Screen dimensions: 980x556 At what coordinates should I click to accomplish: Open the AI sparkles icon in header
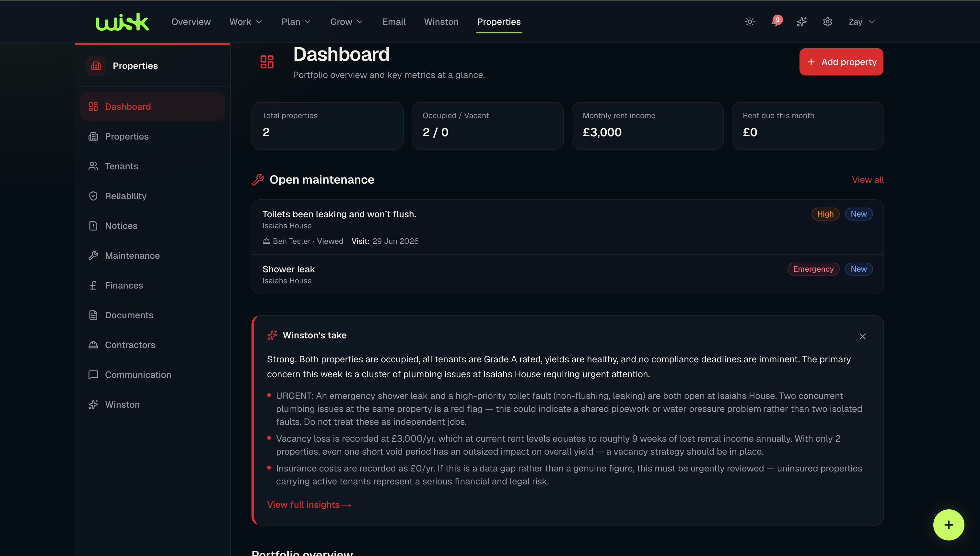[x=801, y=22]
